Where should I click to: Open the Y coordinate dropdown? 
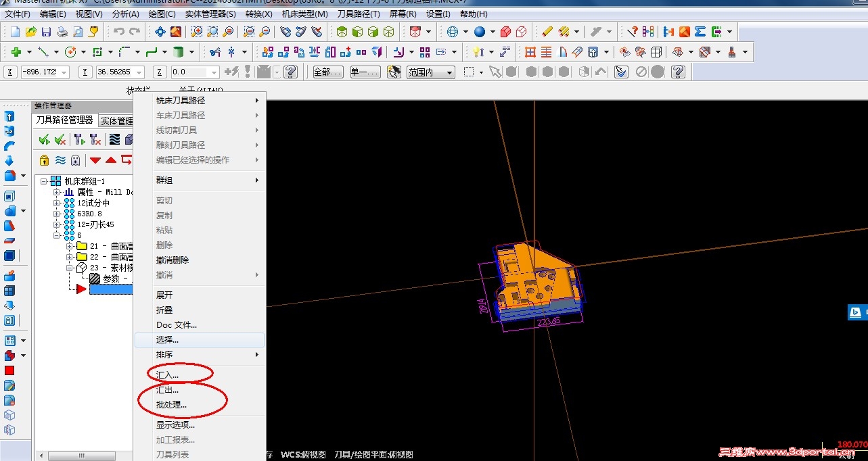click(x=140, y=72)
